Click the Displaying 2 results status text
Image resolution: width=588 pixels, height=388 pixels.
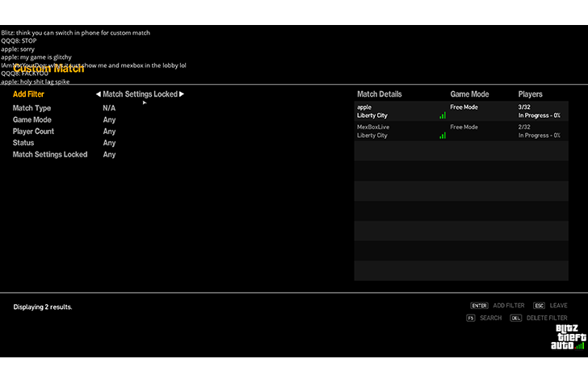pyautogui.click(x=43, y=307)
